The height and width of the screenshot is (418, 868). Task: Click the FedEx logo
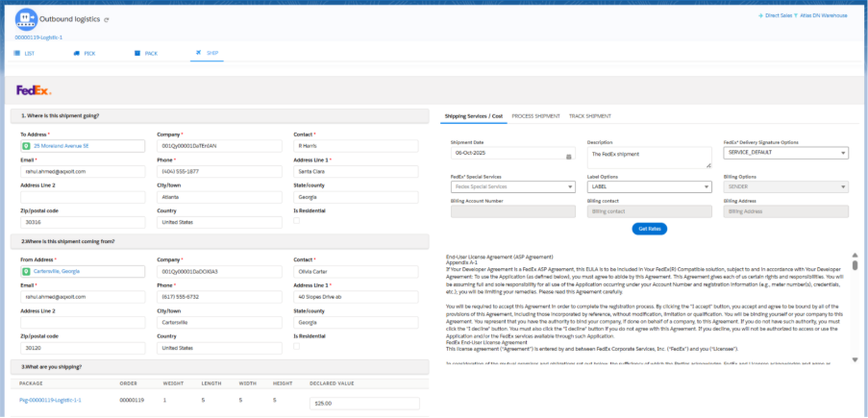34,89
